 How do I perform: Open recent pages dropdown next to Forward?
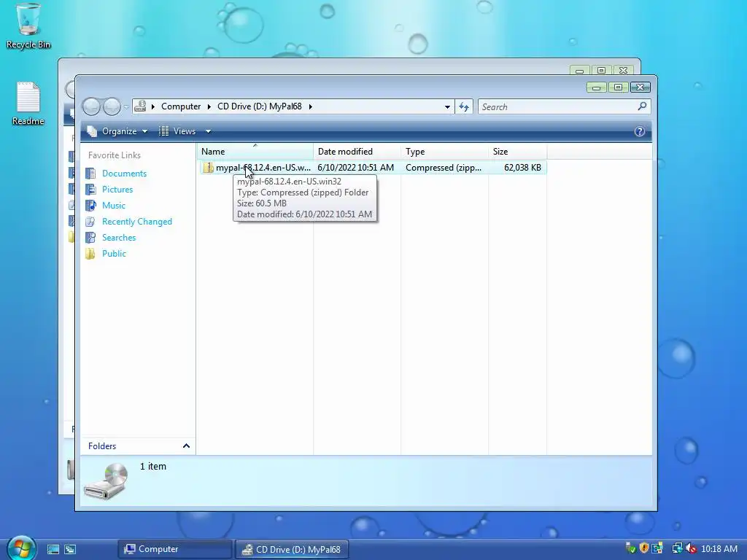click(x=126, y=106)
